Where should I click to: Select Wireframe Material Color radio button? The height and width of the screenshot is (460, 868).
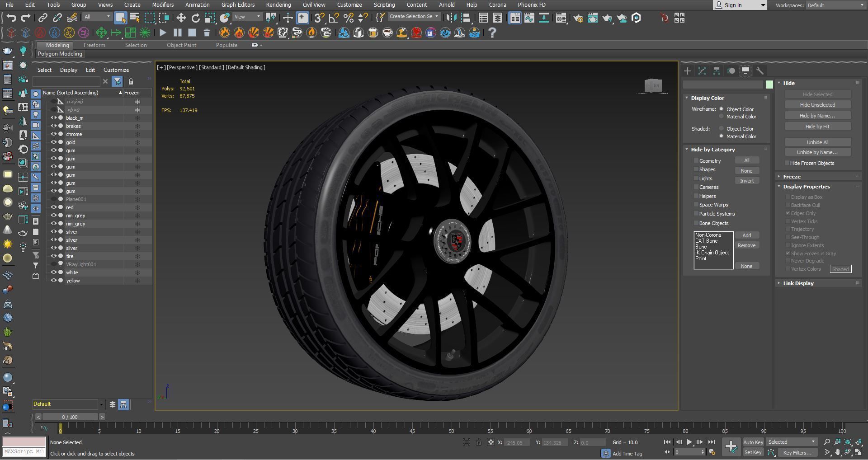pos(722,117)
